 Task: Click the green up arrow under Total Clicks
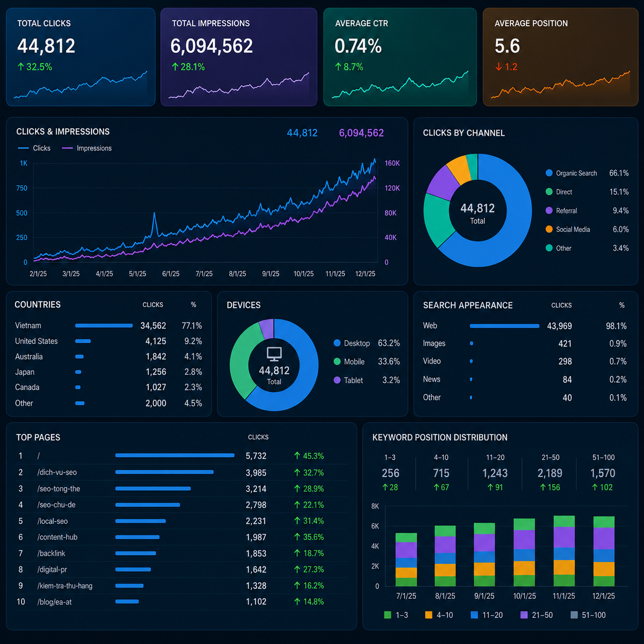(x=21, y=67)
